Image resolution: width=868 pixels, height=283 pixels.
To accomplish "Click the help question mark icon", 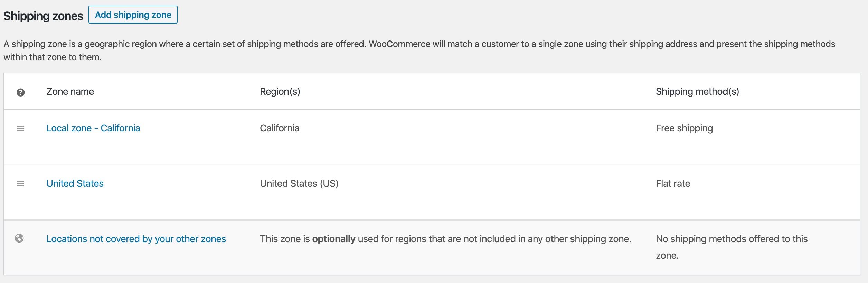I will (20, 92).
